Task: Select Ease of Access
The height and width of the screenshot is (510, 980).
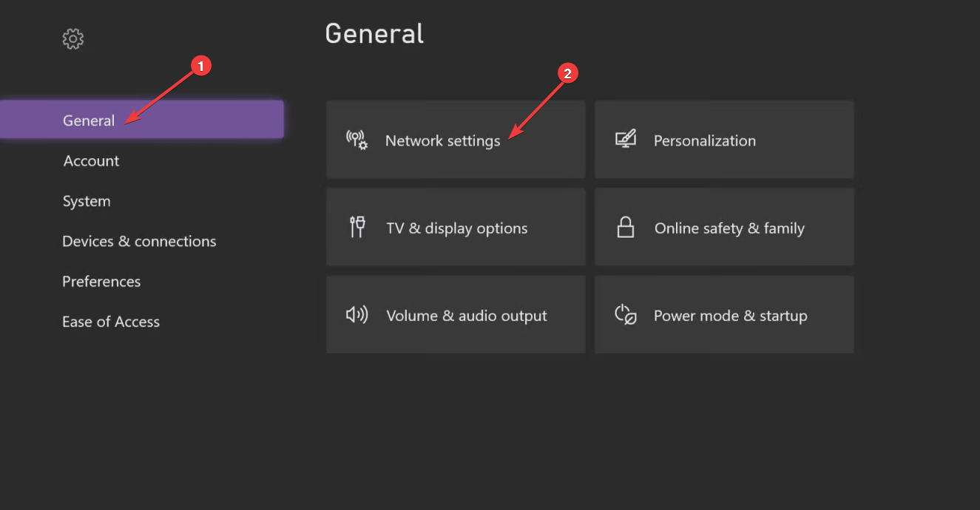Action: coord(111,322)
